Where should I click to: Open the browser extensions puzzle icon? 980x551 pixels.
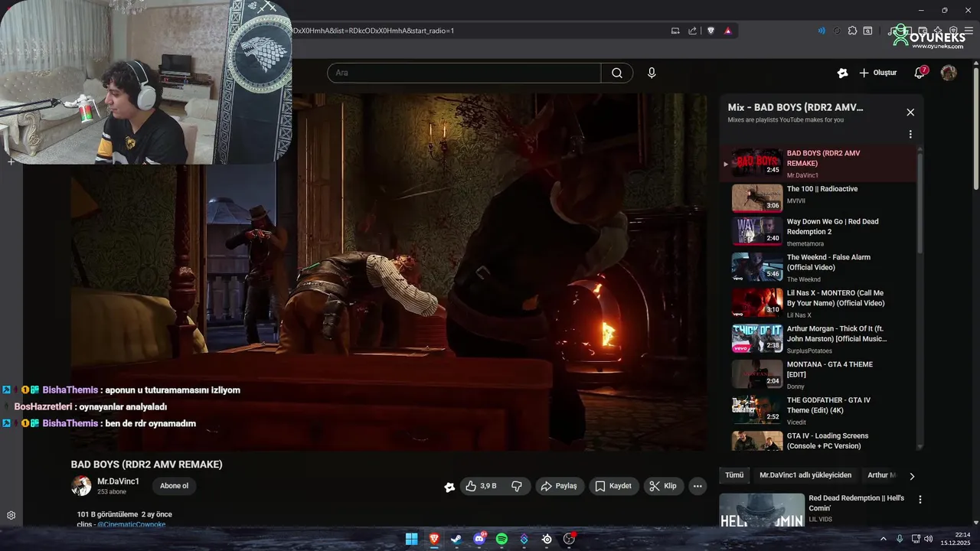pyautogui.click(x=851, y=31)
